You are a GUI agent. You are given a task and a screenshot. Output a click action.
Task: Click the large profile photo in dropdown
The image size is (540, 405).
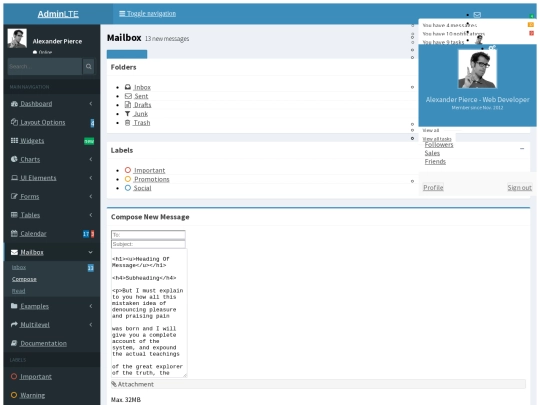point(477,69)
